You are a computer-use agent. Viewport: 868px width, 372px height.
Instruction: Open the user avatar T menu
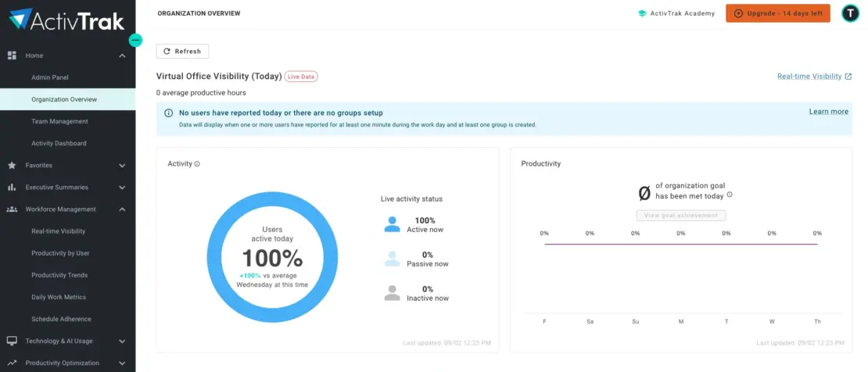(x=850, y=13)
